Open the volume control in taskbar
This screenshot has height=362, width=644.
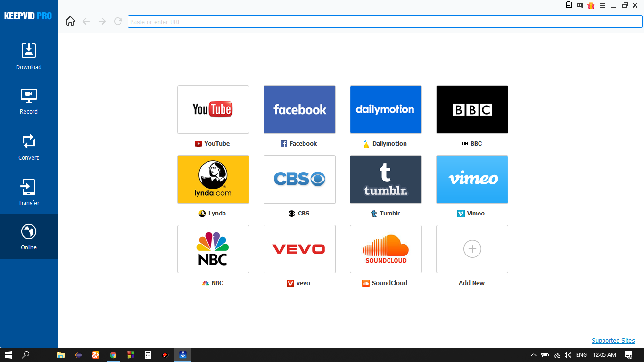click(568, 355)
